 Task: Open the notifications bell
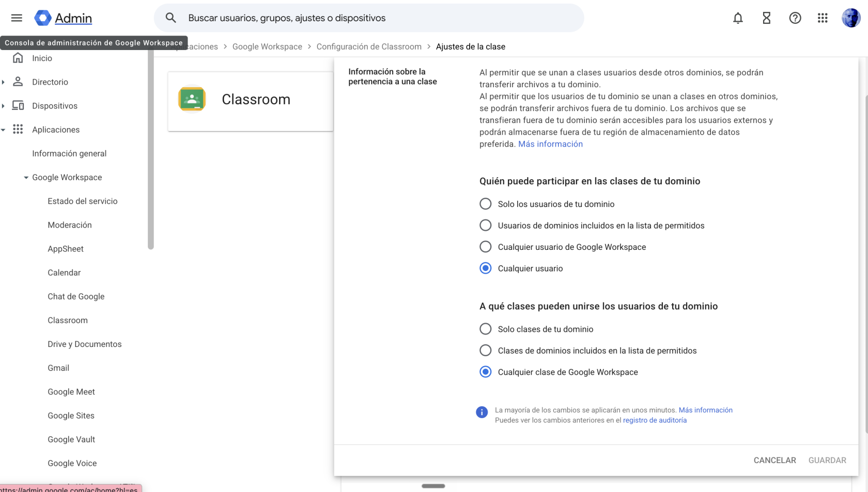[738, 18]
